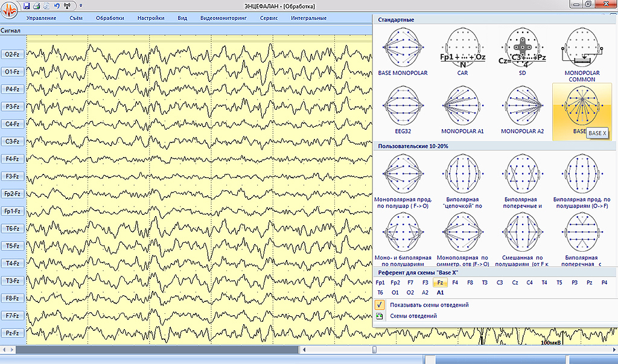Select the MONOPOLAR A2 montage scheme
The width and height of the screenshot is (618, 364).
(x=522, y=110)
